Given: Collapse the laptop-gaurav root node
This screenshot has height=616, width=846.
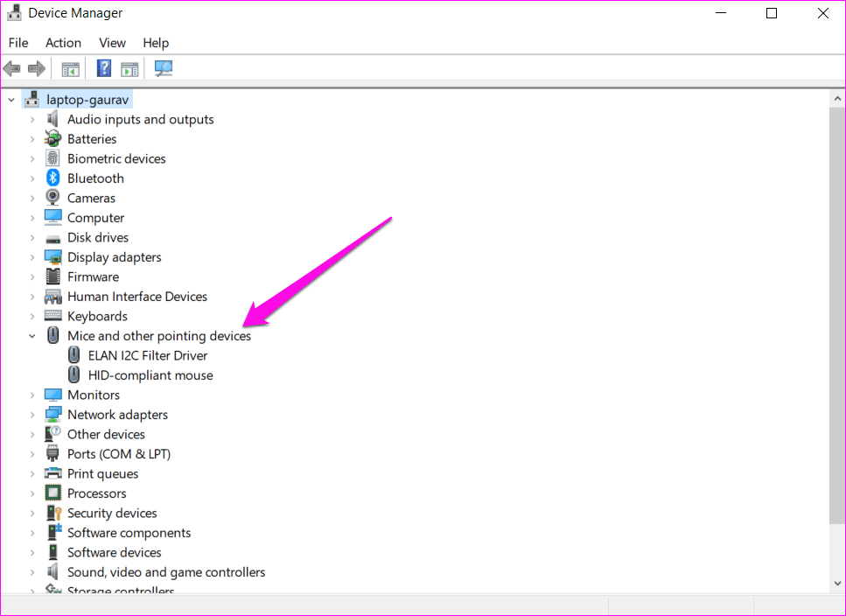Looking at the screenshot, I should tap(11, 100).
